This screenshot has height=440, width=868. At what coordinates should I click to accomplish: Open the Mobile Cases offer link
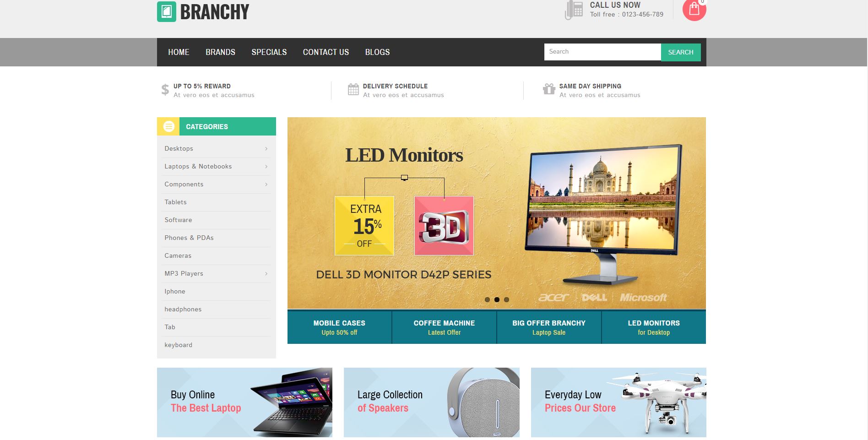[x=339, y=327]
